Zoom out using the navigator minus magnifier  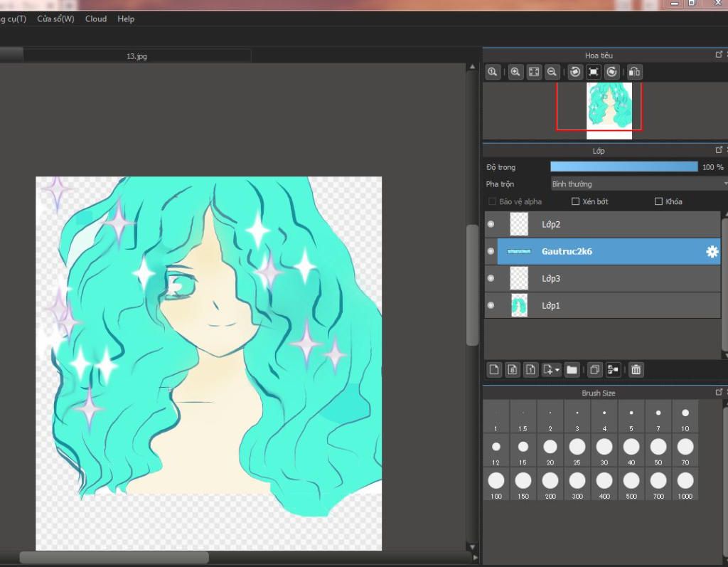point(552,72)
